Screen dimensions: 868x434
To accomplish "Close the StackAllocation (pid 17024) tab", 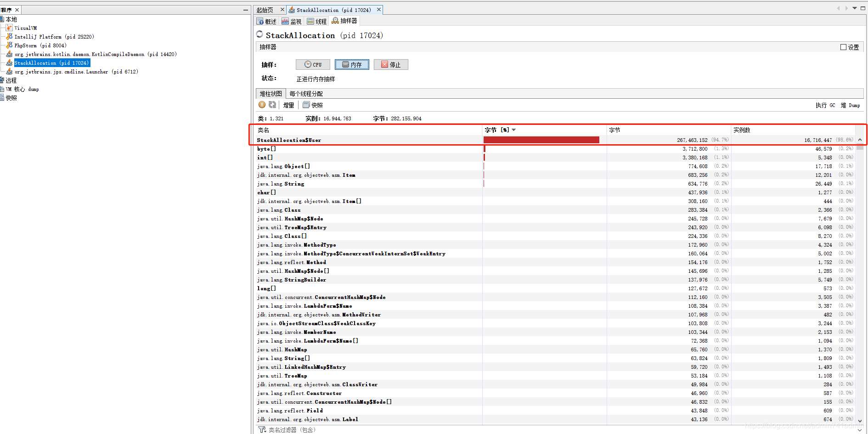I will (379, 10).
